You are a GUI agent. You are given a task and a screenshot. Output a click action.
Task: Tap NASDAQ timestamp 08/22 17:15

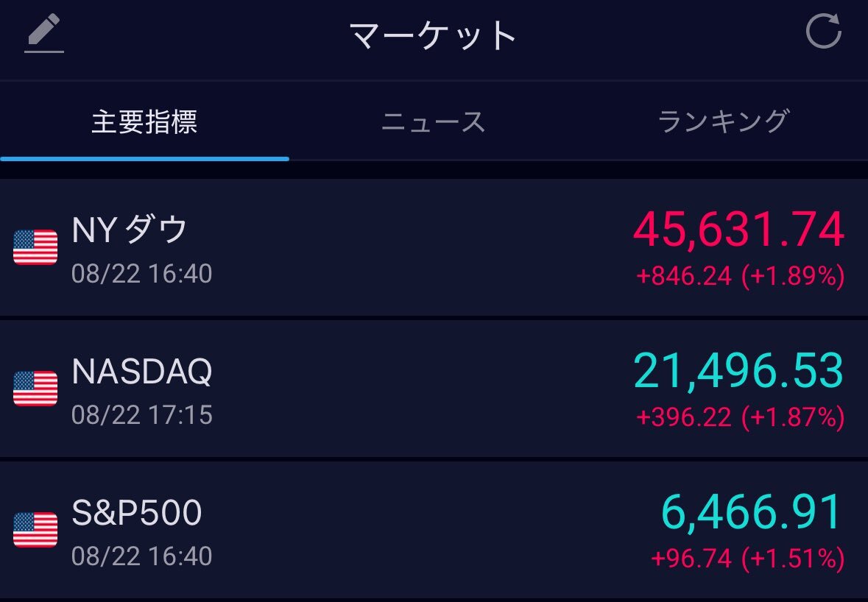click(141, 415)
